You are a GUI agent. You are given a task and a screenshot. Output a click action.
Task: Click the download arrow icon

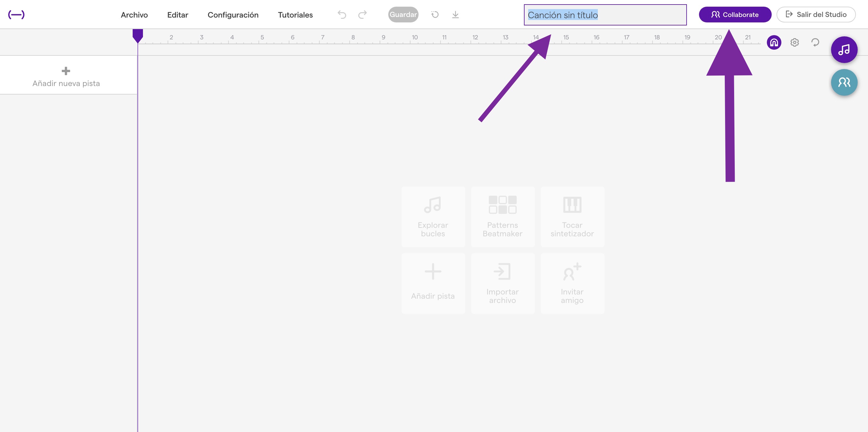coord(455,15)
